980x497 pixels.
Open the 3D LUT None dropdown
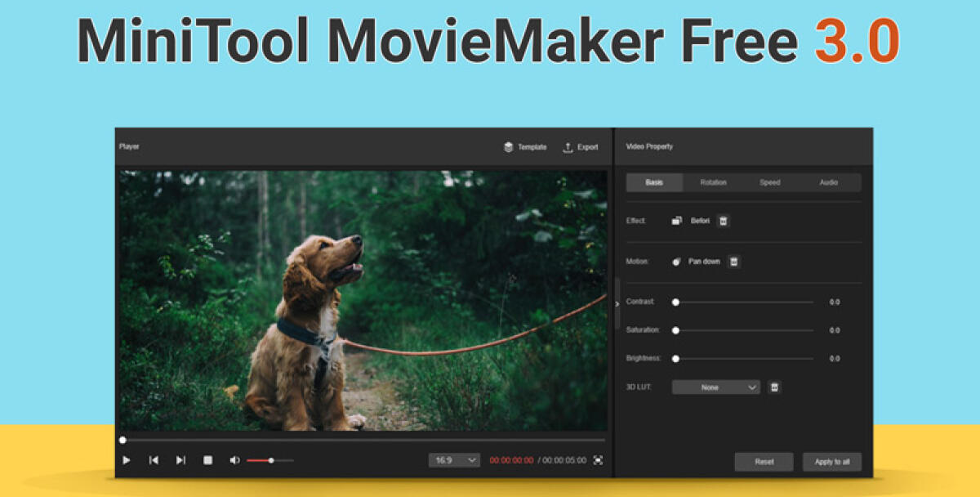tap(715, 387)
